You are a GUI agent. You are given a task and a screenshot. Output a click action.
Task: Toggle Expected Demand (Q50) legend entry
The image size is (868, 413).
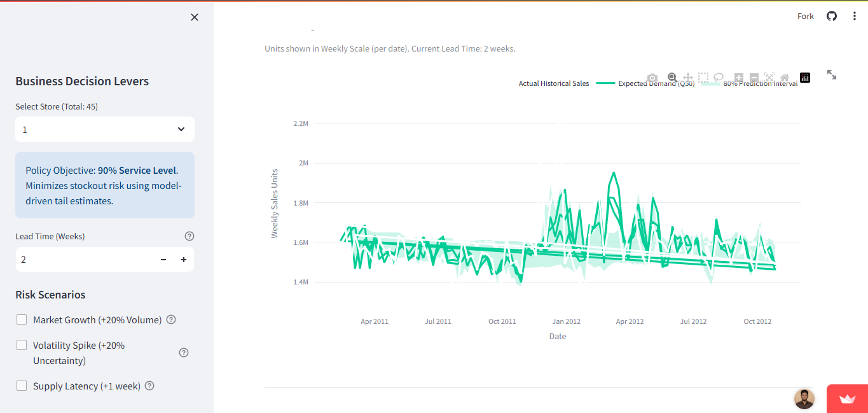tap(645, 83)
